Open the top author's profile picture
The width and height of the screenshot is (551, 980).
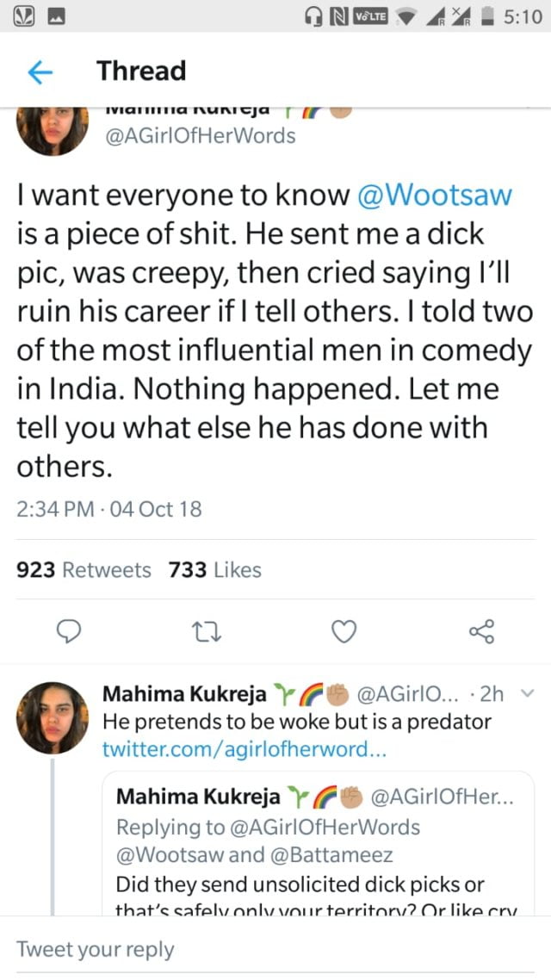pos(53,129)
